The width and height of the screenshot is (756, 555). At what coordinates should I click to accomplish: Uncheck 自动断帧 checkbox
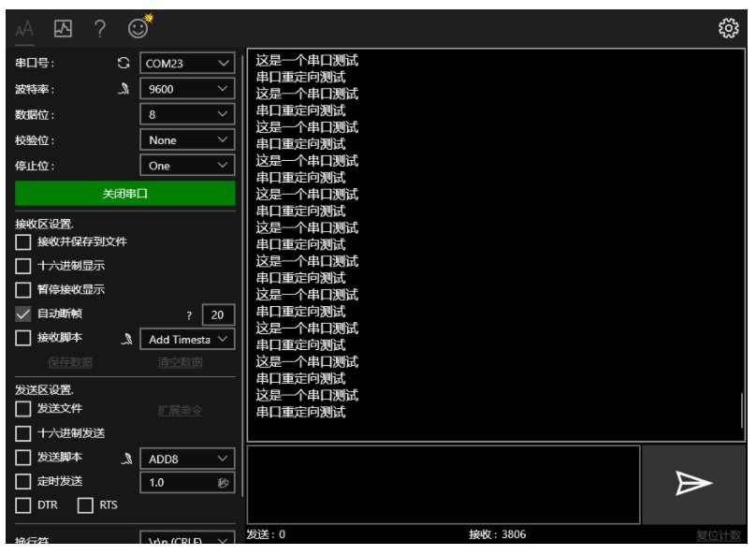coord(23,314)
